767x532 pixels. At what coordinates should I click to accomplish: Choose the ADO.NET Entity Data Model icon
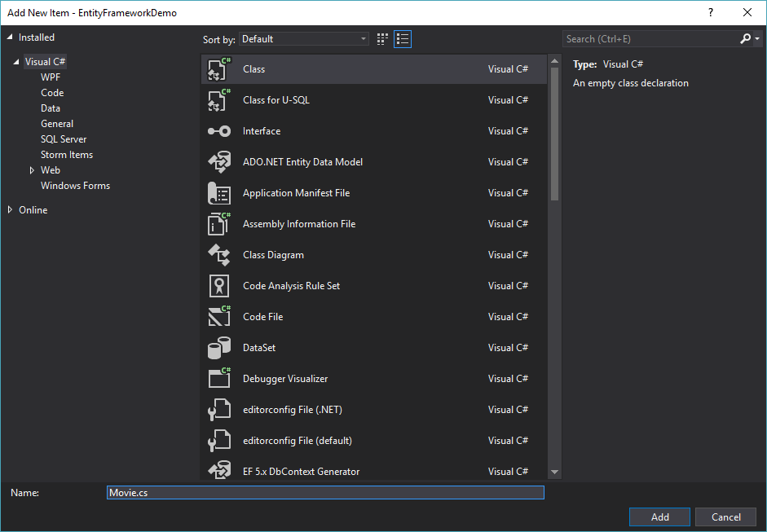pos(219,162)
